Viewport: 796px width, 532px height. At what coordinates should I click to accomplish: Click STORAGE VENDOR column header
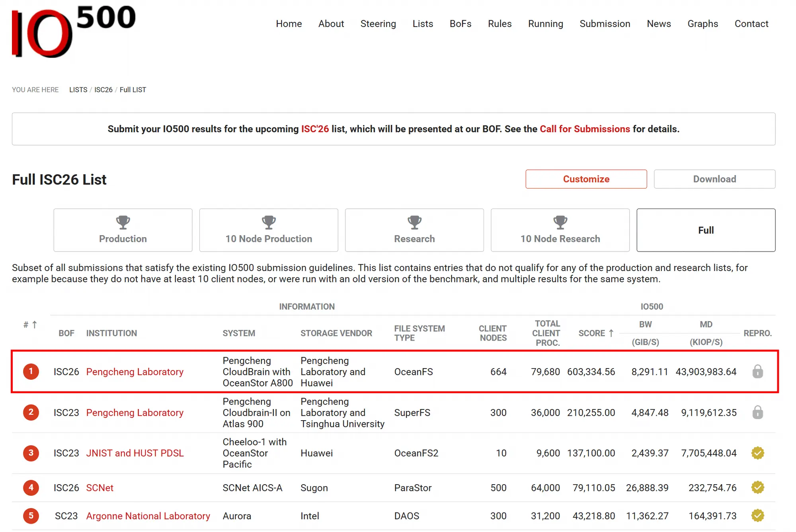pyautogui.click(x=336, y=333)
